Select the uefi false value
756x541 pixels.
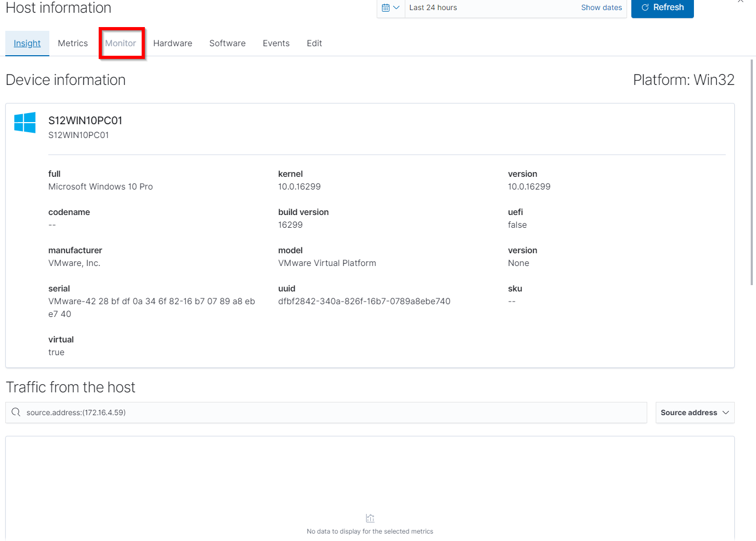[x=517, y=225]
